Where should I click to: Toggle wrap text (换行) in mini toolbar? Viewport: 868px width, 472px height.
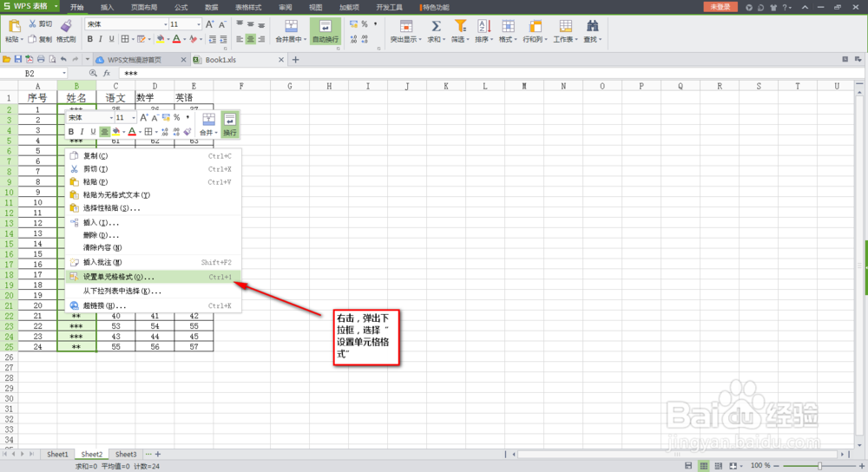229,124
